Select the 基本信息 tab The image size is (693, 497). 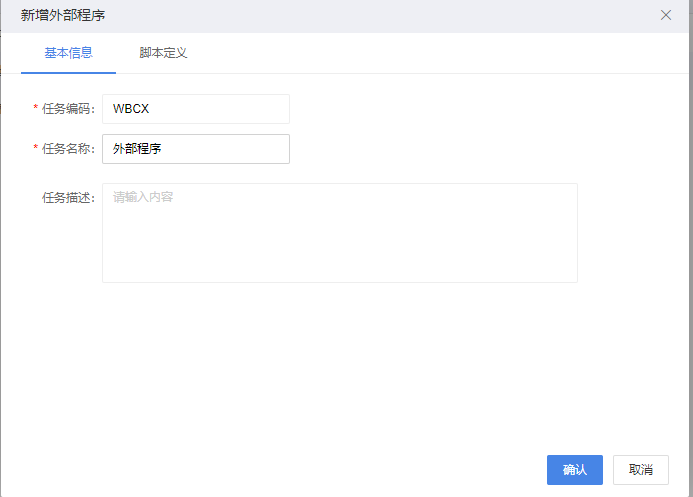[69, 53]
